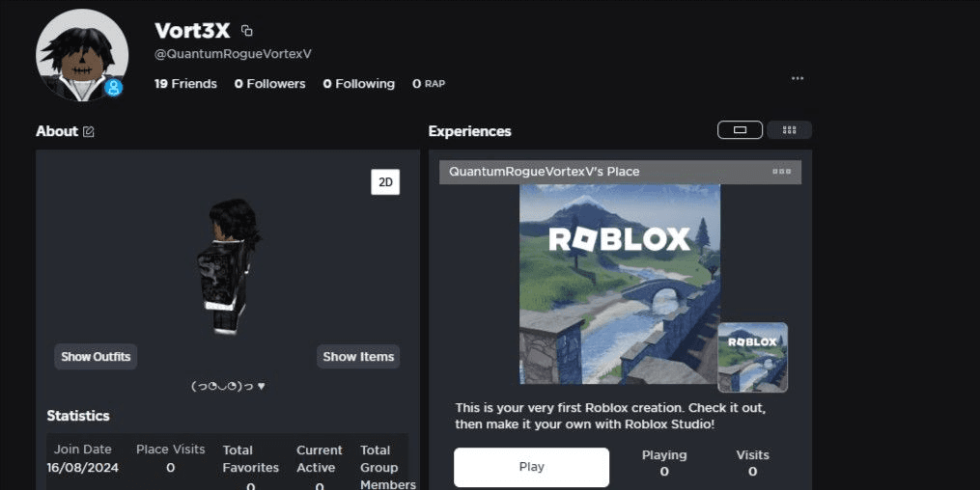Switch Experiences to slideshow view
The width and height of the screenshot is (980, 490).
pyautogui.click(x=740, y=130)
